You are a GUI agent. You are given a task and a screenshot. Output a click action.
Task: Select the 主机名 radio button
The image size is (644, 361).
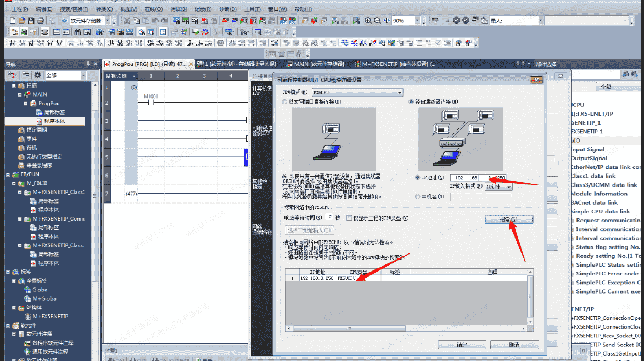click(418, 196)
